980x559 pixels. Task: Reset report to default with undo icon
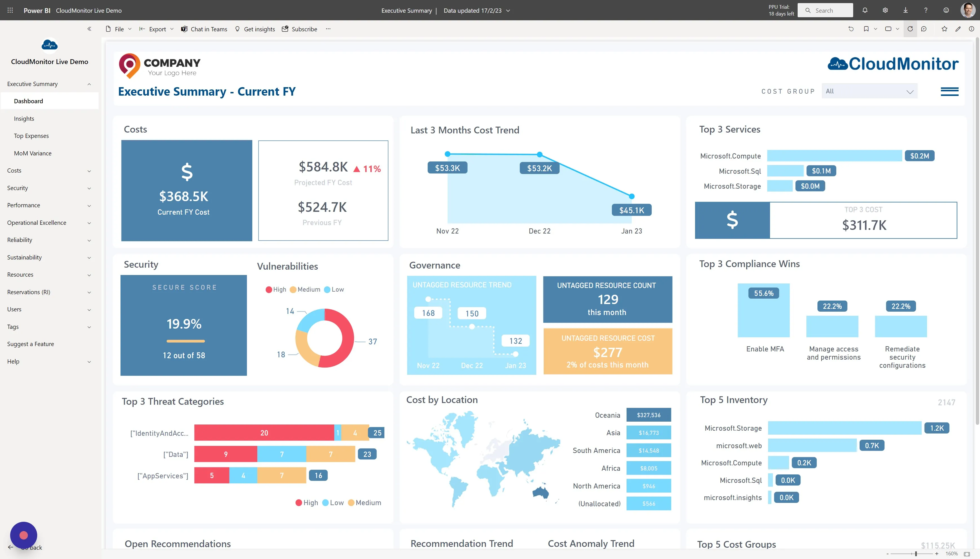851,29
